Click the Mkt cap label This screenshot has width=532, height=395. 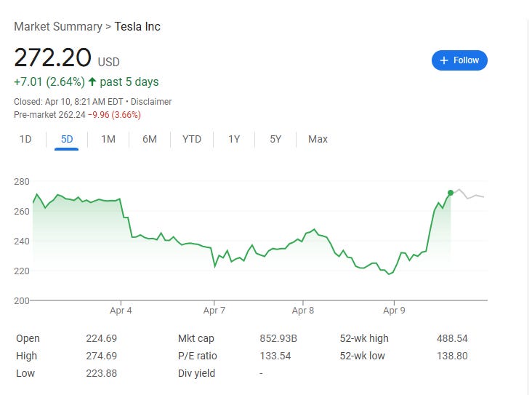pos(196,338)
